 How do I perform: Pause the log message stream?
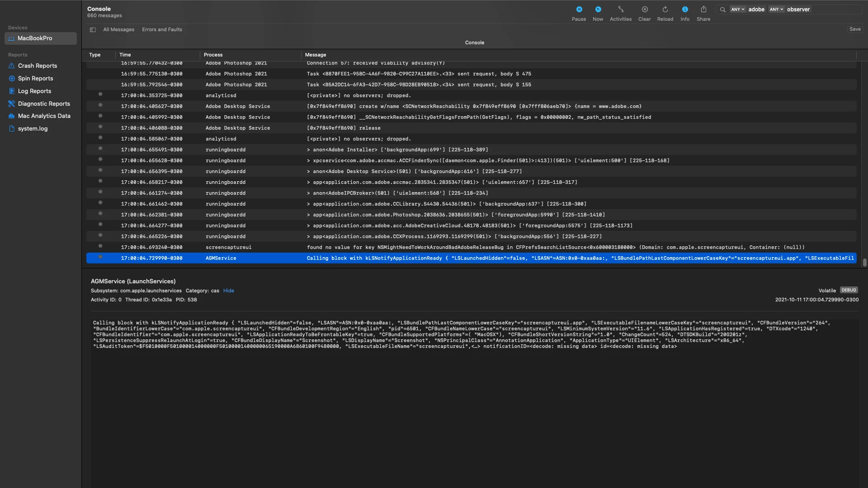pos(579,9)
